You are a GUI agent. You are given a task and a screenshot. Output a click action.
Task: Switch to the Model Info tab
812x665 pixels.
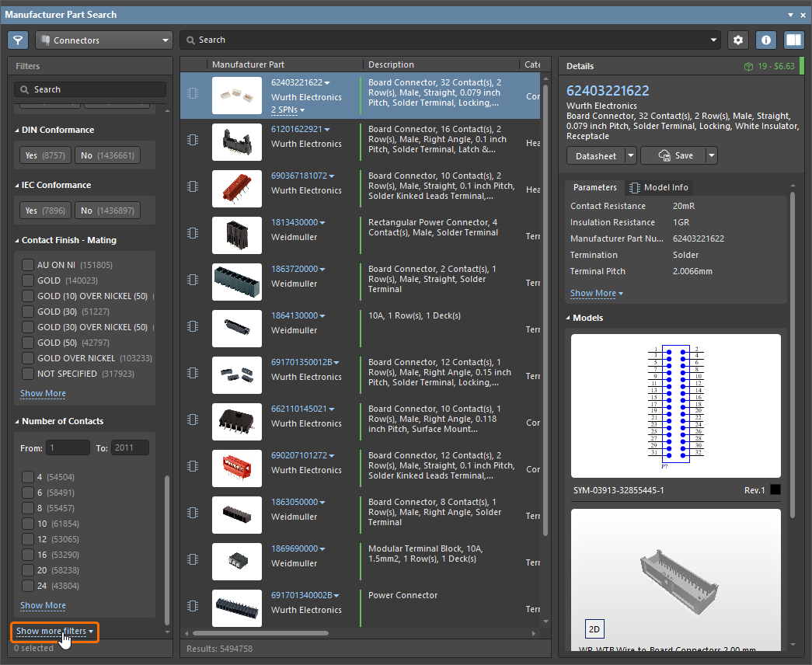point(658,187)
